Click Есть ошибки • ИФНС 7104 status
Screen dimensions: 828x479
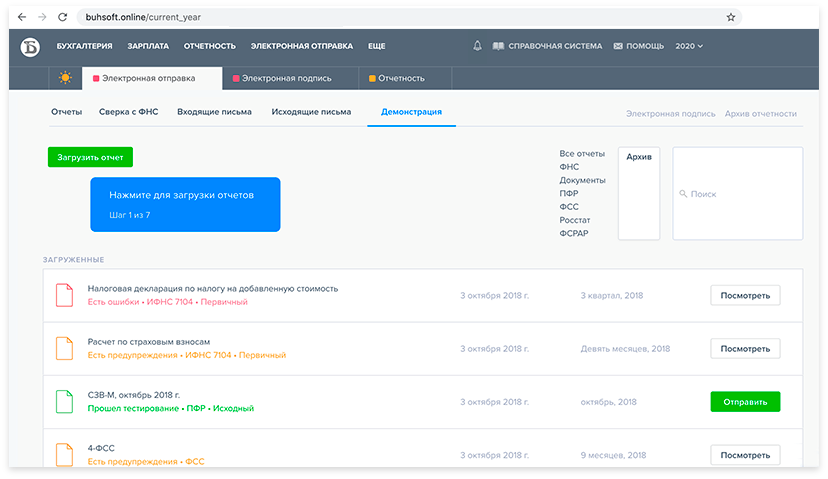(167, 302)
